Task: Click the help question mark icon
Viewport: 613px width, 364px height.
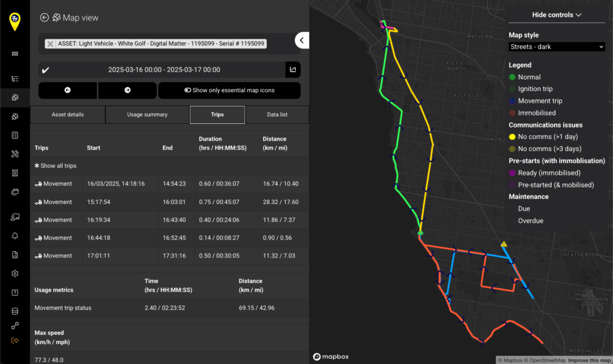Action: point(15,292)
